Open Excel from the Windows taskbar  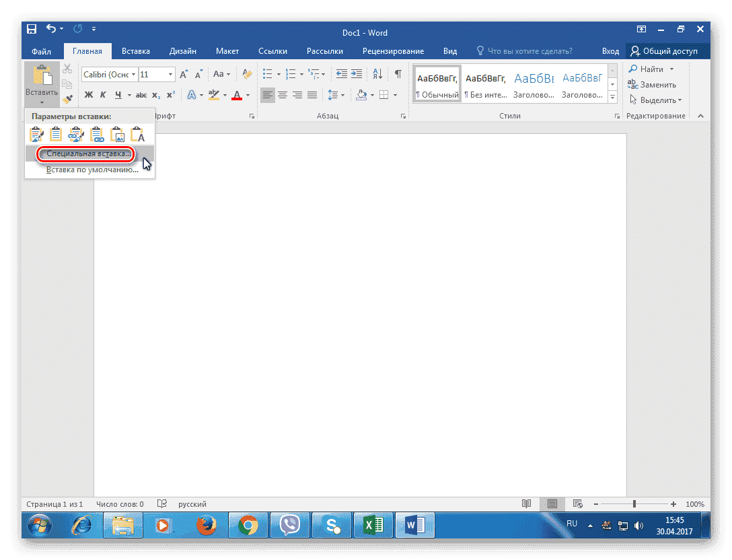coord(373,524)
